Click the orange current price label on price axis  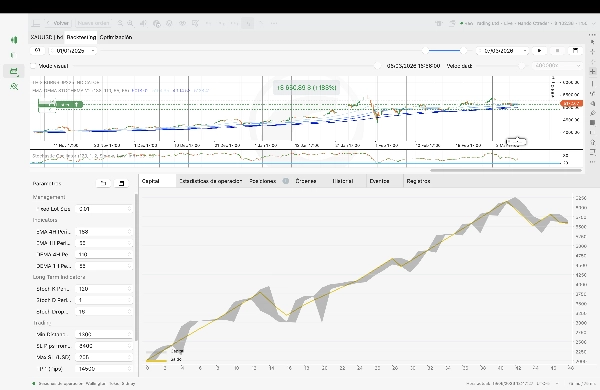point(571,103)
